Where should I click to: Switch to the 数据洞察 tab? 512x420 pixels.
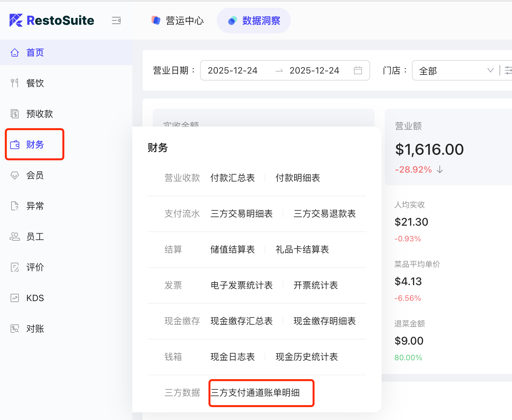[254, 21]
